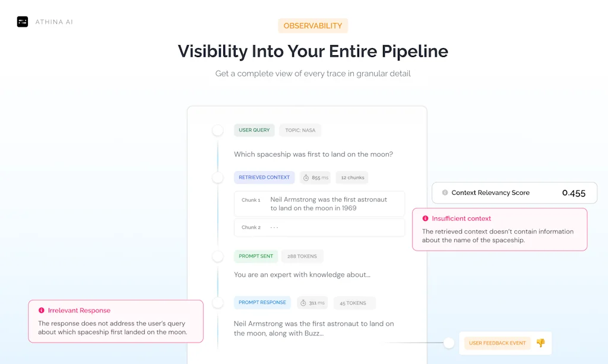Click the user feedback timeline node
Image resolution: width=608 pixels, height=364 pixels.
point(448,343)
